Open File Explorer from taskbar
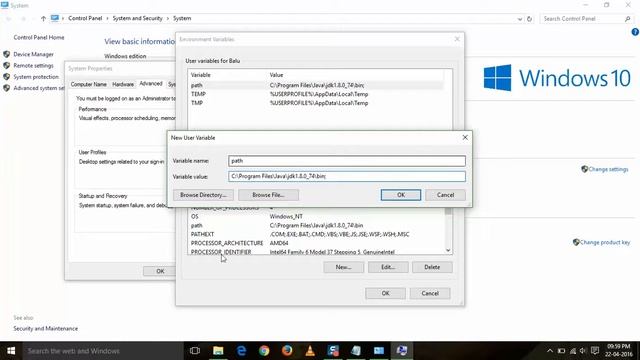The height and width of the screenshot is (360, 640). pyautogui.click(x=218, y=351)
